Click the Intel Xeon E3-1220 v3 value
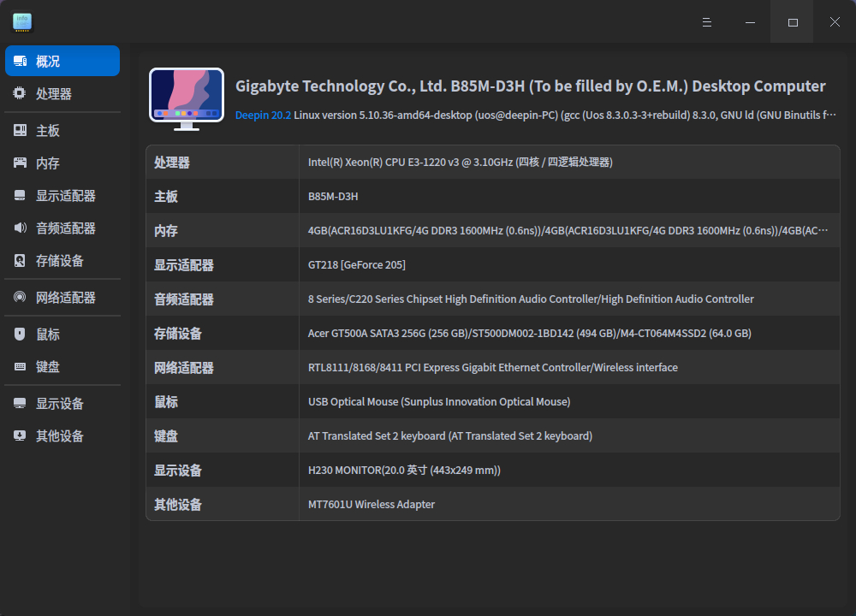 tap(461, 162)
